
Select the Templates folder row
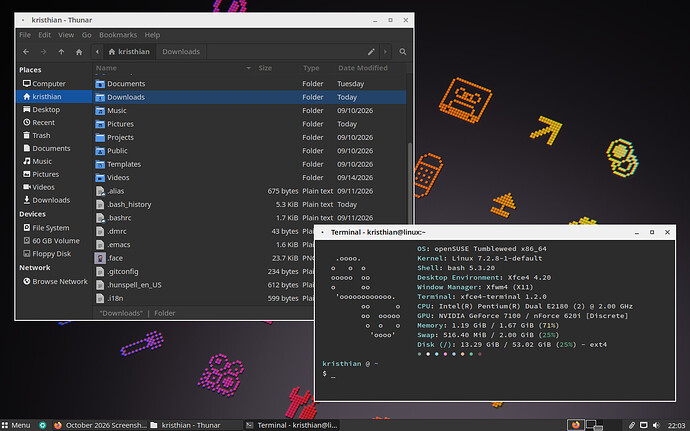coord(250,164)
